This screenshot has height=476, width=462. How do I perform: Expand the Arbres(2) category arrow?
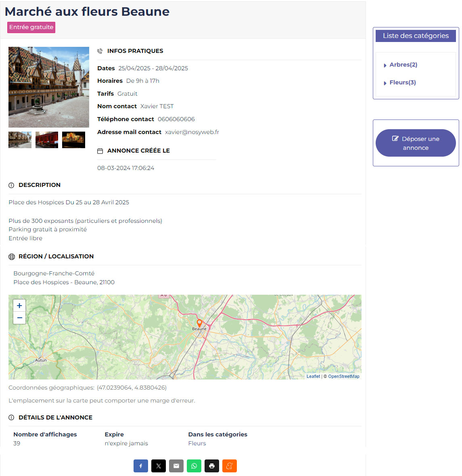[x=385, y=65]
